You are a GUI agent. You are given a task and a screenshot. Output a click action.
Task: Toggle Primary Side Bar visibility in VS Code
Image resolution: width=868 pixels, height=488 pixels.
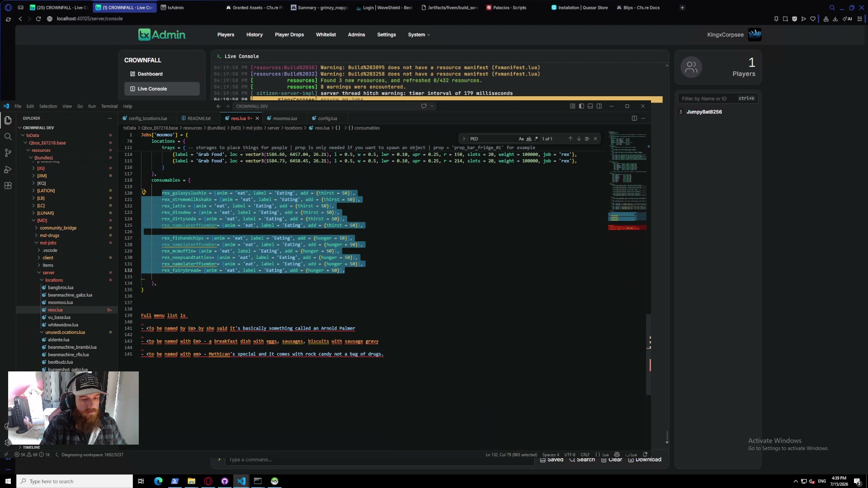[x=581, y=106]
